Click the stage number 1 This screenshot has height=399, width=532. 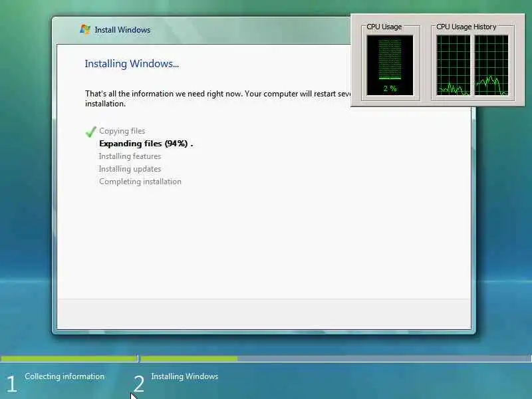click(11, 384)
